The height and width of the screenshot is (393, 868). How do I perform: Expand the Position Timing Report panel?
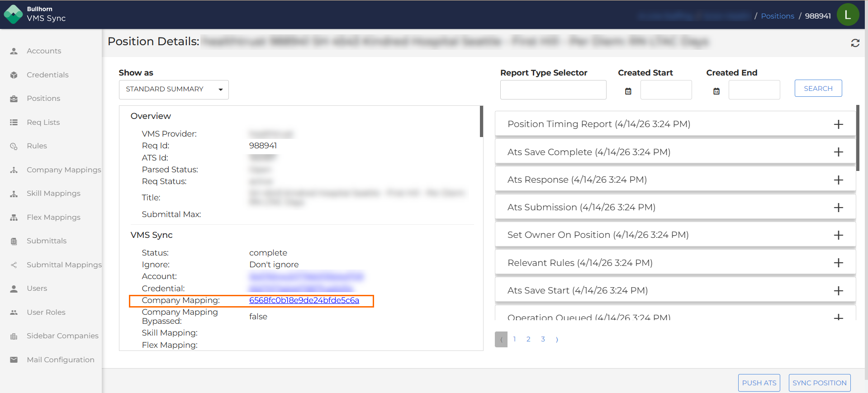pos(838,124)
